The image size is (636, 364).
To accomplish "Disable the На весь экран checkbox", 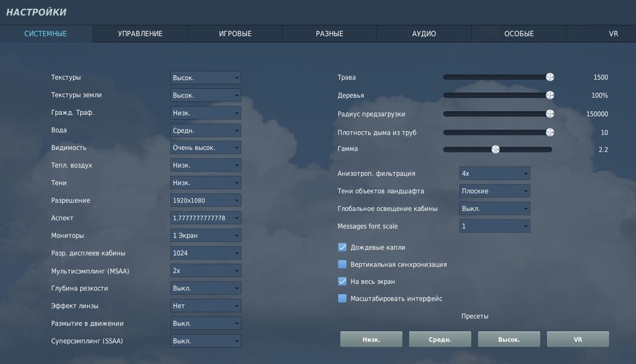I will pyautogui.click(x=342, y=281).
